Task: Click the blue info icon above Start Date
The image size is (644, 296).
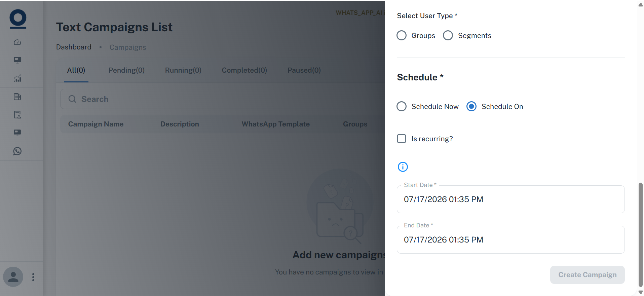Action: click(403, 167)
